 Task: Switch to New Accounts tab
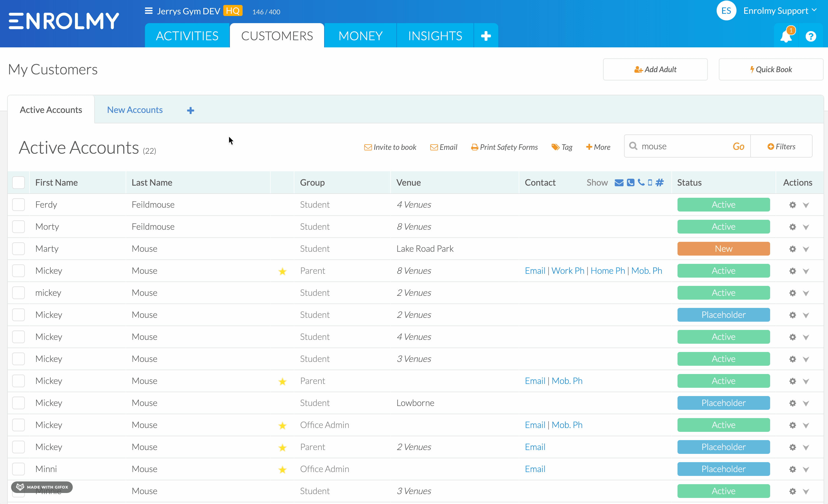135,110
